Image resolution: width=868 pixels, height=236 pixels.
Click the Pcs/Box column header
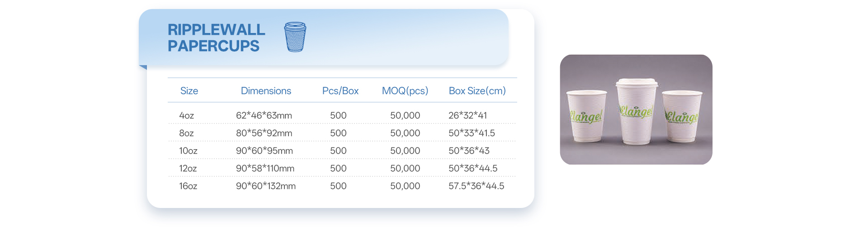click(340, 91)
